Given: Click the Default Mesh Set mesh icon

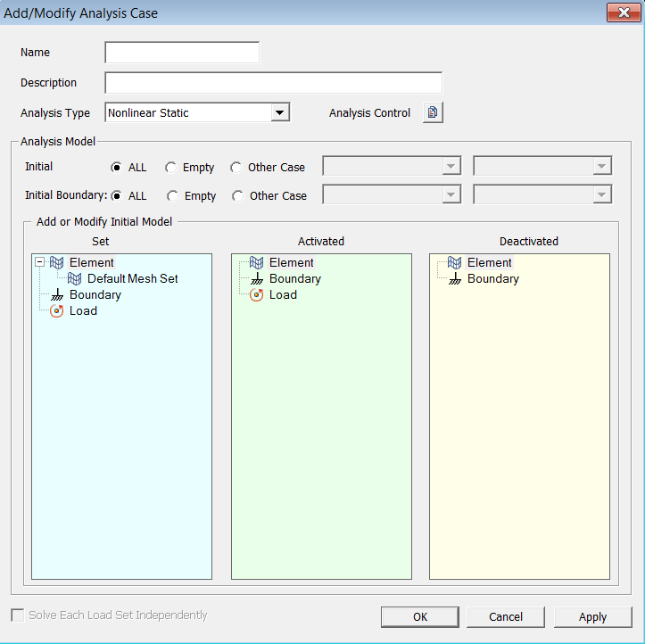Looking at the screenshot, I should click(76, 279).
